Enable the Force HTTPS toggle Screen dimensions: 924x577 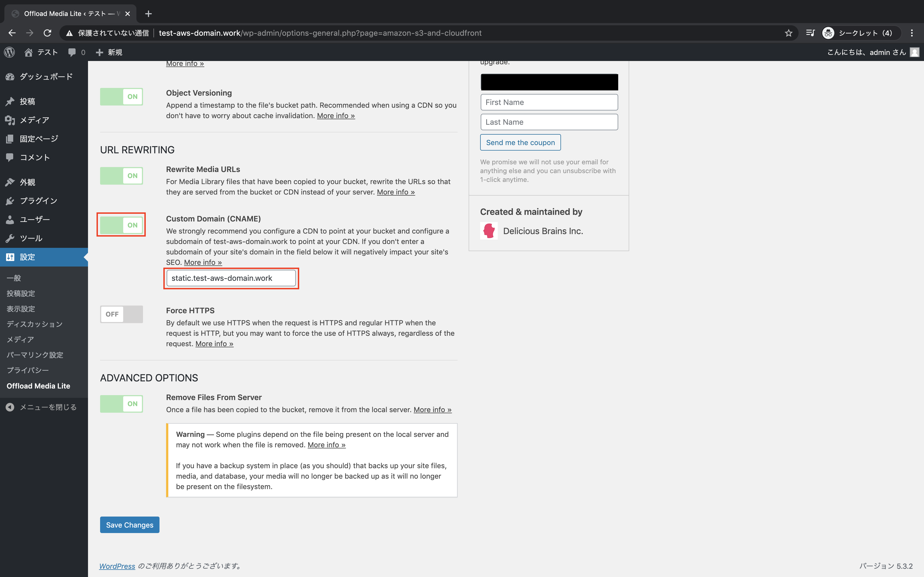pyautogui.click(x=122, y=314)
